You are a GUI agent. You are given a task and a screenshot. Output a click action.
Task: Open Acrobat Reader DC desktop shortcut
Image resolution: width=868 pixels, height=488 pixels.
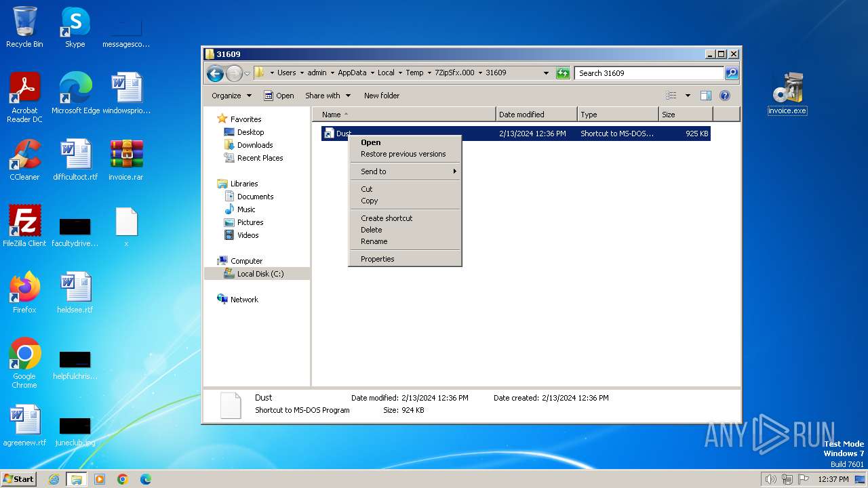[24, 98]
